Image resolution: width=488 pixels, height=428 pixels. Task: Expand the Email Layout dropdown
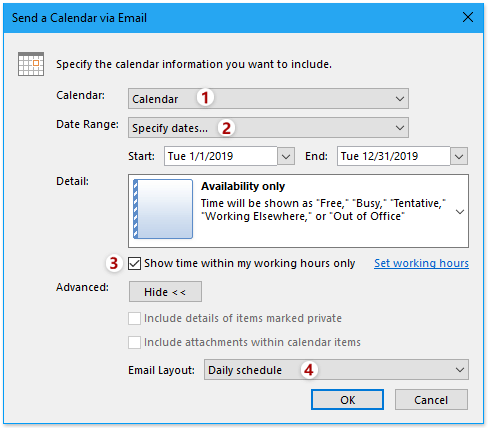click(x=336, y=370)
